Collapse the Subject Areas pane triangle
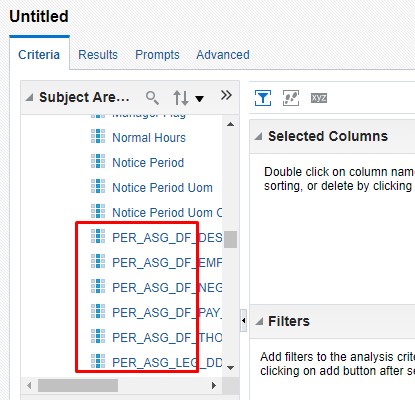415x400 pixels. (30, 97)
